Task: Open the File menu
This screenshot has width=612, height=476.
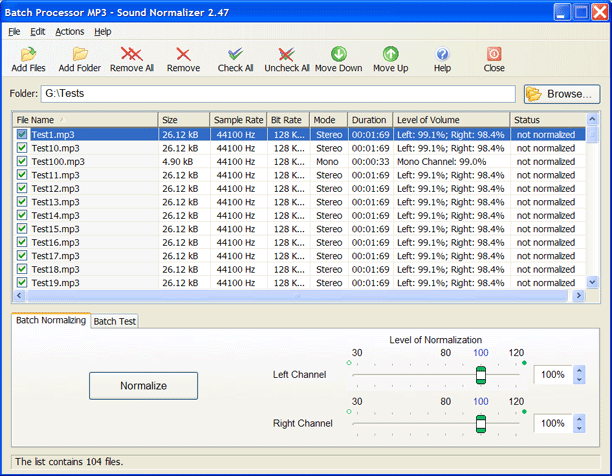Action: tap(14, 32)
